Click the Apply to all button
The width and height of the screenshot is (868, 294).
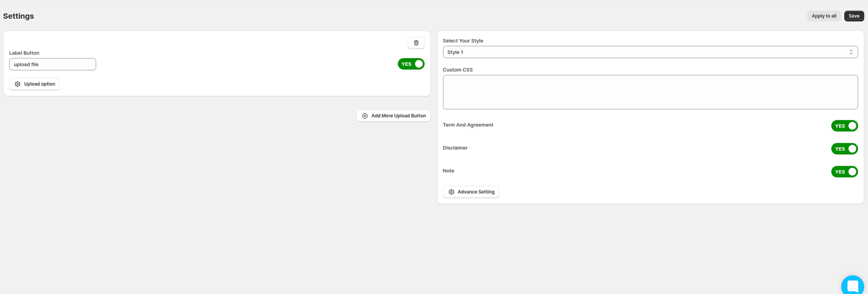click(824, 16)
